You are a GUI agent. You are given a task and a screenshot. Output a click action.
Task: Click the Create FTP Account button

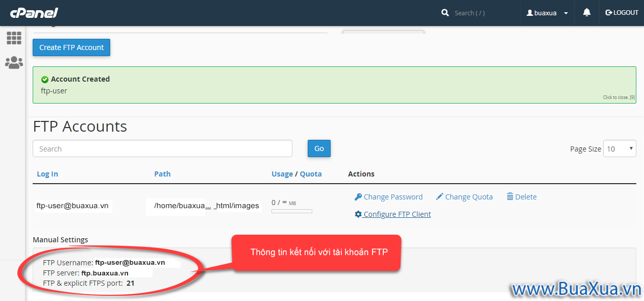(x=71, y=47)
